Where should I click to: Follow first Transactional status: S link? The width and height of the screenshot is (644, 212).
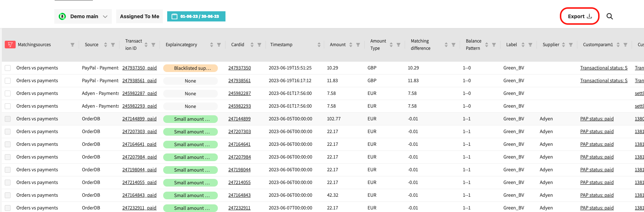(x=604, y=68)
